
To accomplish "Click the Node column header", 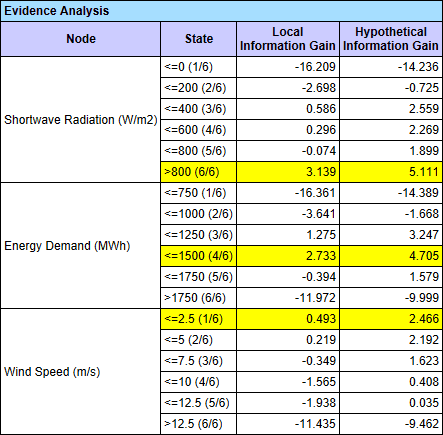I will [x=81, y=39].
